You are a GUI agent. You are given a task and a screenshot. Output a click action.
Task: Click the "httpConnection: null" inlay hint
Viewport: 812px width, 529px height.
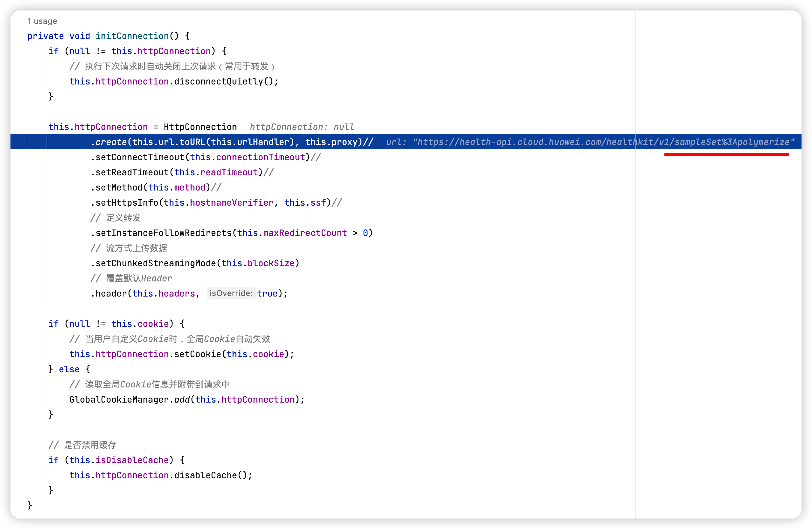coord(302,127)
